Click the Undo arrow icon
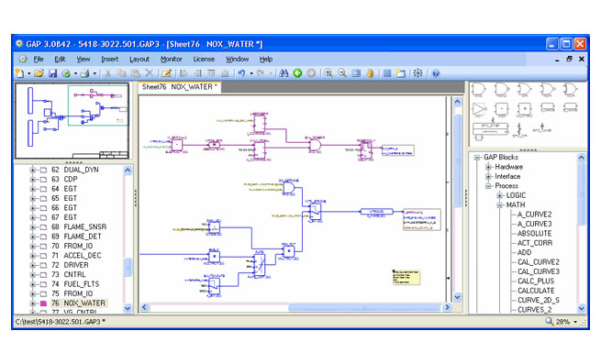Screen dimensions: 601x364 coord(241,73)
